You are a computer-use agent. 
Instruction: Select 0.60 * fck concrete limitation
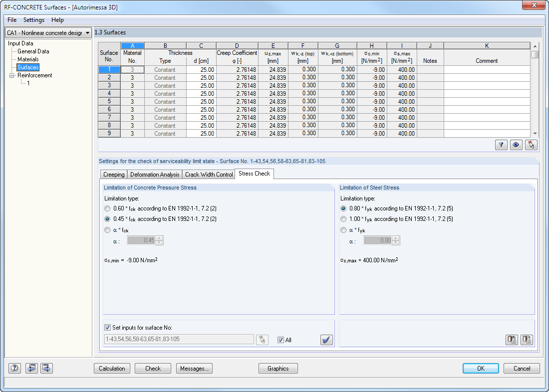(107, 208)
